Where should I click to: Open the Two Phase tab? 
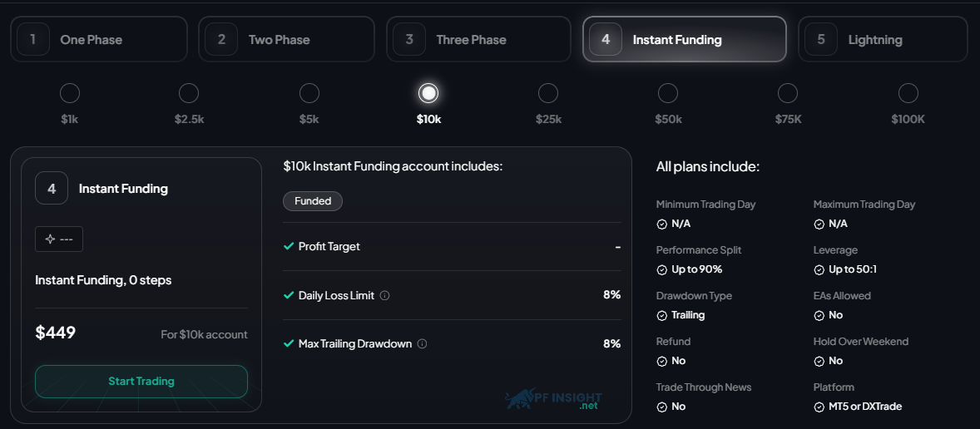pyautogui.click(x=286, y=39)
